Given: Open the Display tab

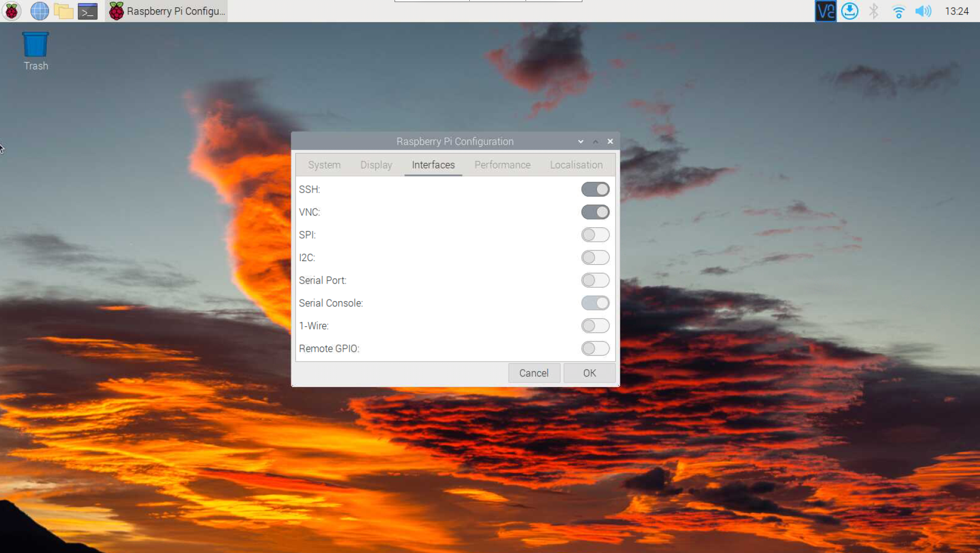Looking at the screenshot, I should pos(376,165).
